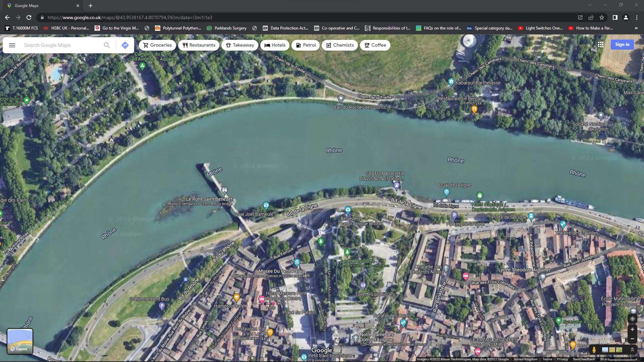Select Halte Nautique Capitainerie green pin
This screenshot has height=362, width=644.
tap(480, 196)
